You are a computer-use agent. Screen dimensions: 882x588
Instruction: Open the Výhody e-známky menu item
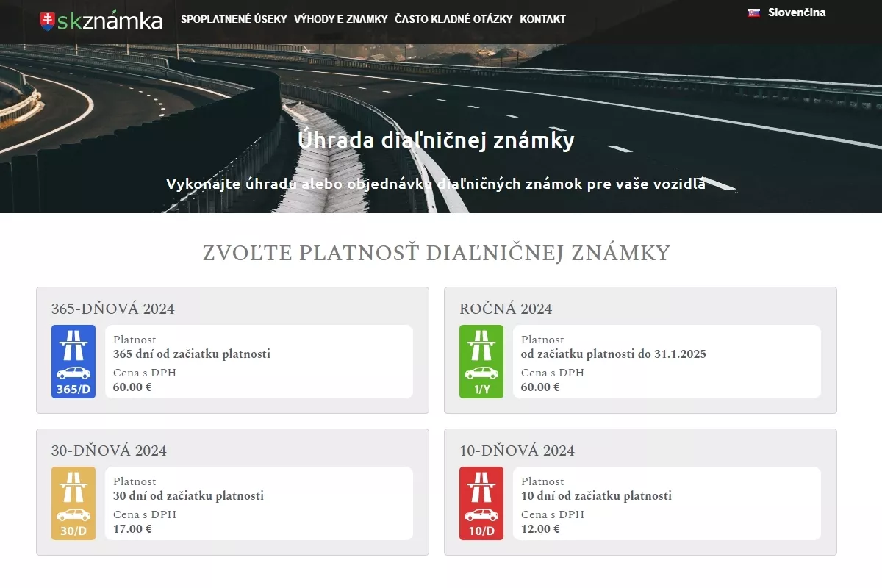(x=340, y=19)
